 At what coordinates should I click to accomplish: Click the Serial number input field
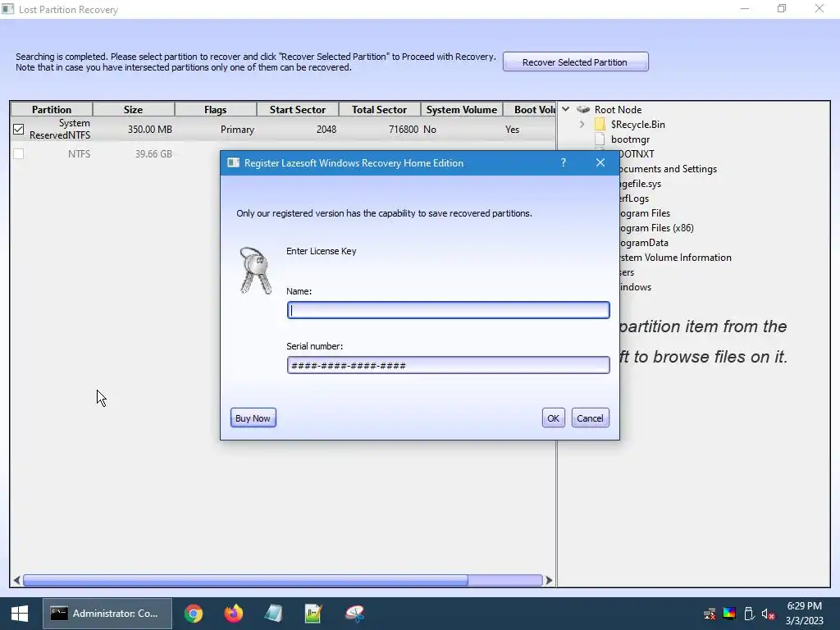[449, 365]
